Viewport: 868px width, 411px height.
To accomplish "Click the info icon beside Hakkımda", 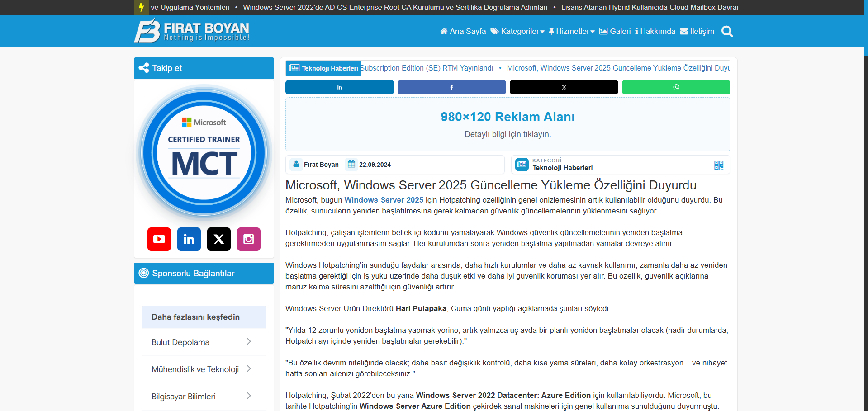I will [636, 31].
